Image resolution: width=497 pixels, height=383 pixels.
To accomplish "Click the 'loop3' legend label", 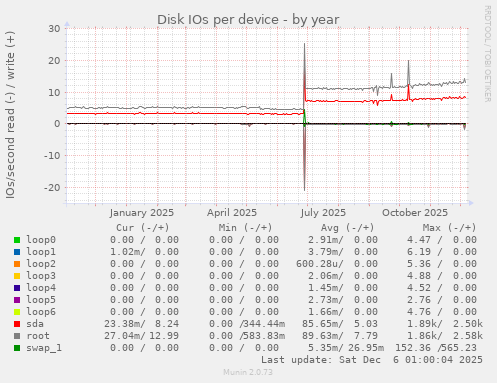I will pos(41,276).
